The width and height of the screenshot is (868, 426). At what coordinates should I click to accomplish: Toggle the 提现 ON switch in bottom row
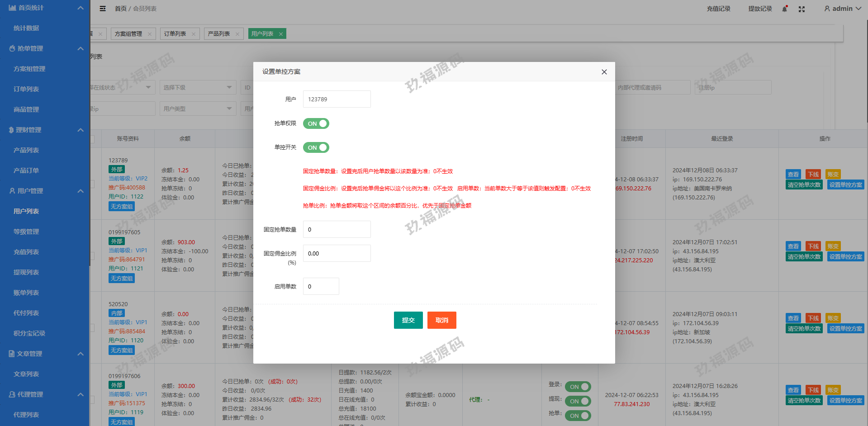click(578, 401)
